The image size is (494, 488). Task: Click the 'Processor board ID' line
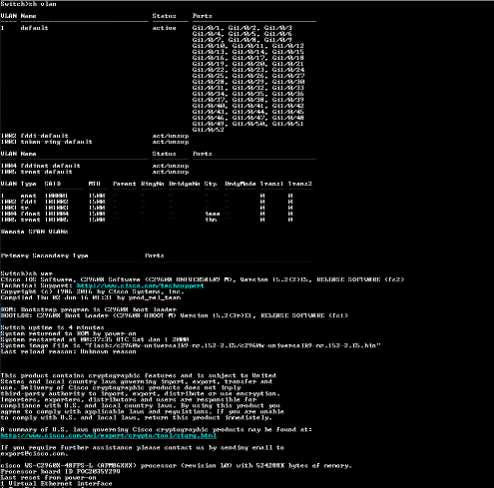click(x=60, y=472)
